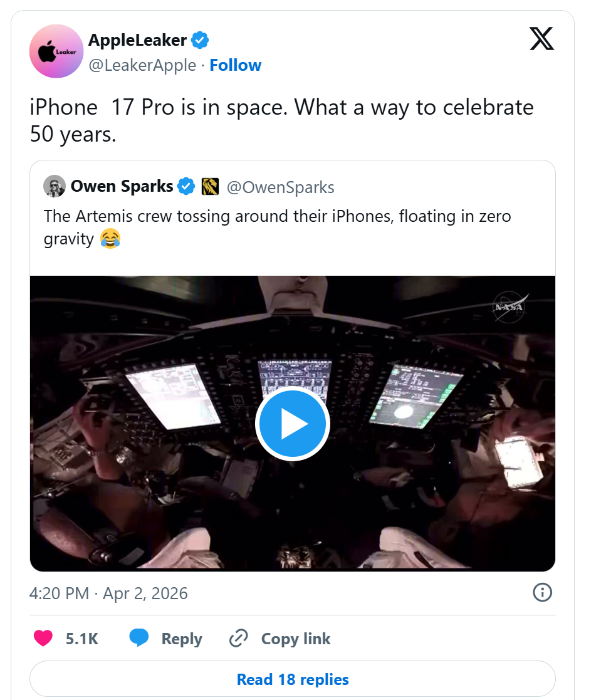This screenshot has height=700, width=606.
Task: Click the copy link chain icon
Action: point(239,639)
